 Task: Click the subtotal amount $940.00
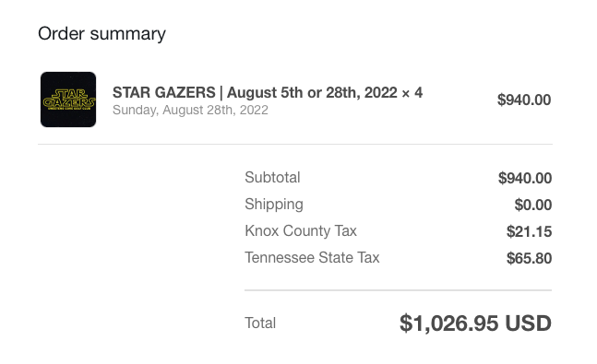tap(525, 178)
